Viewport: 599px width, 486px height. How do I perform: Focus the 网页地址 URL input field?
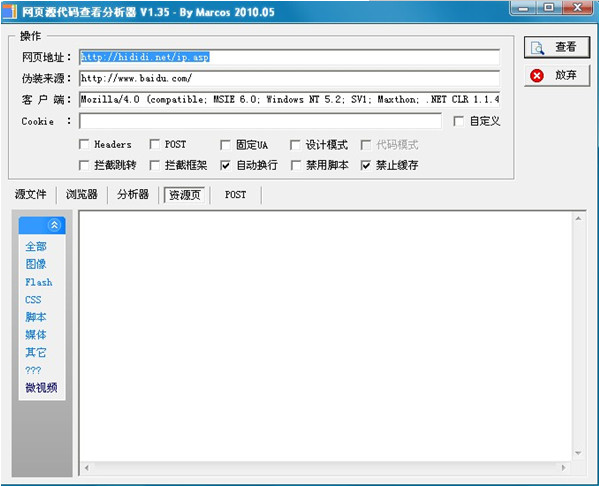(289, 57)
